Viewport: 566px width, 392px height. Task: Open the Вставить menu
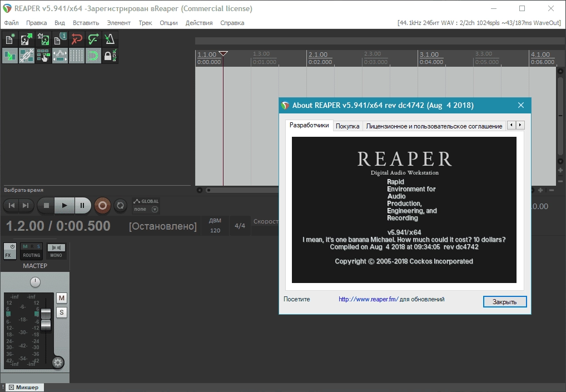(x=86, y=23)
